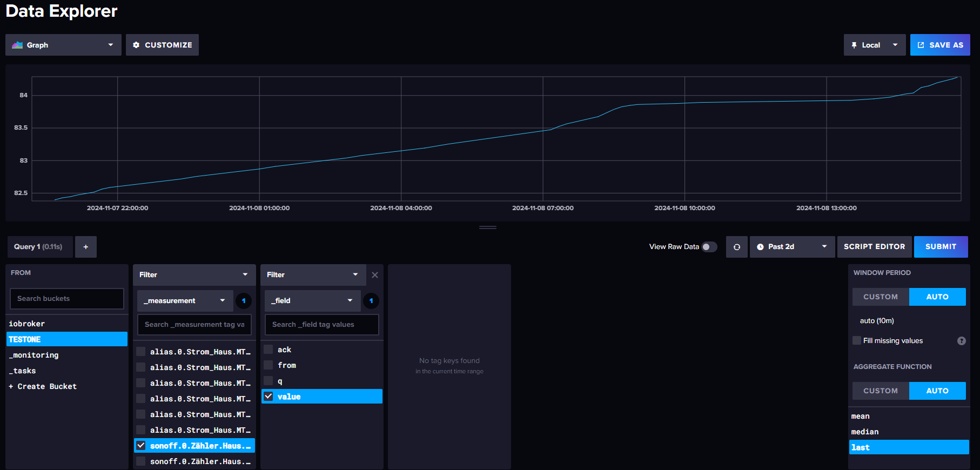Open the _measurement tag key dropdown
Image resolution: width=980 pixels, height=470 pixels.
click(185, 301)
